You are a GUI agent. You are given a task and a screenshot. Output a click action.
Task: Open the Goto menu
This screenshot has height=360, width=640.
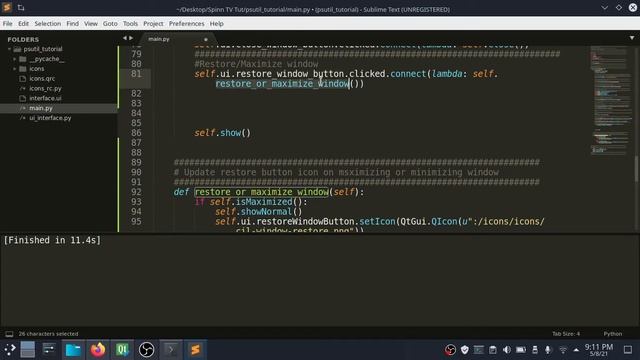click(110, 24)
